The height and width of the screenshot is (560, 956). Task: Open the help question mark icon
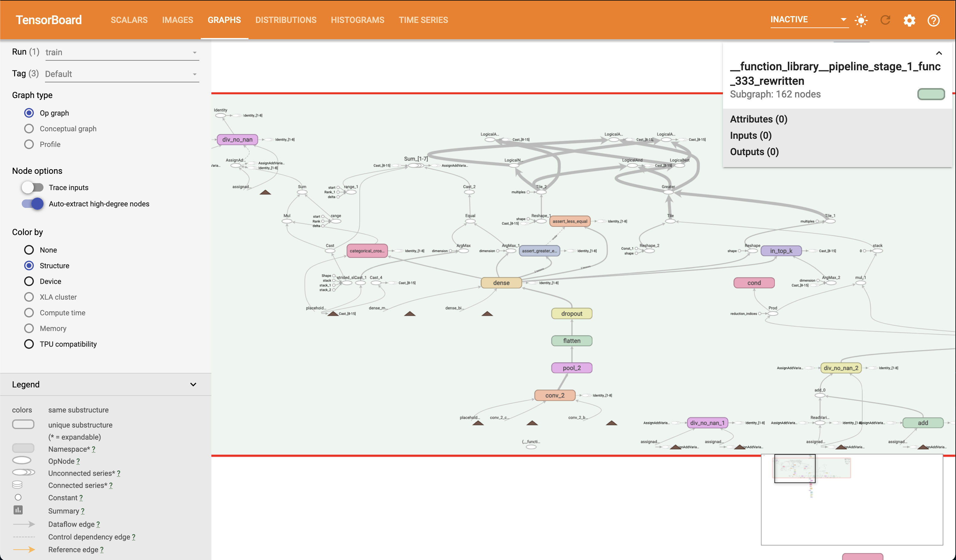933,20
